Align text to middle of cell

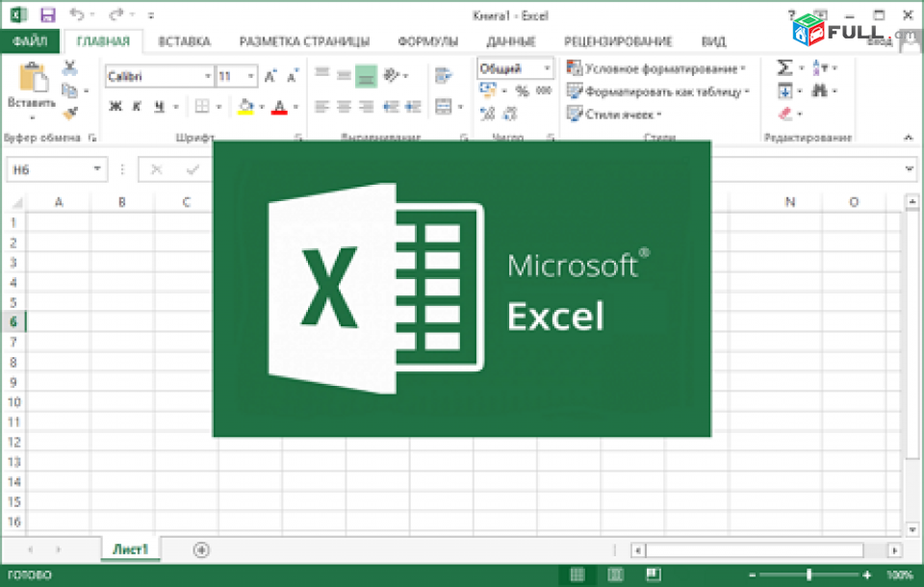(x=344, y=75)
